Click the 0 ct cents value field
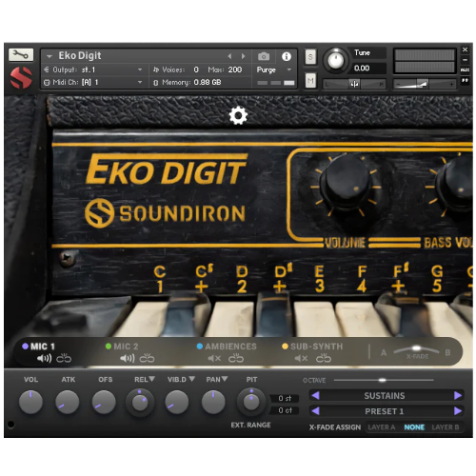The image size is (476, 476). pyautogui.click(x=285, y=410)
